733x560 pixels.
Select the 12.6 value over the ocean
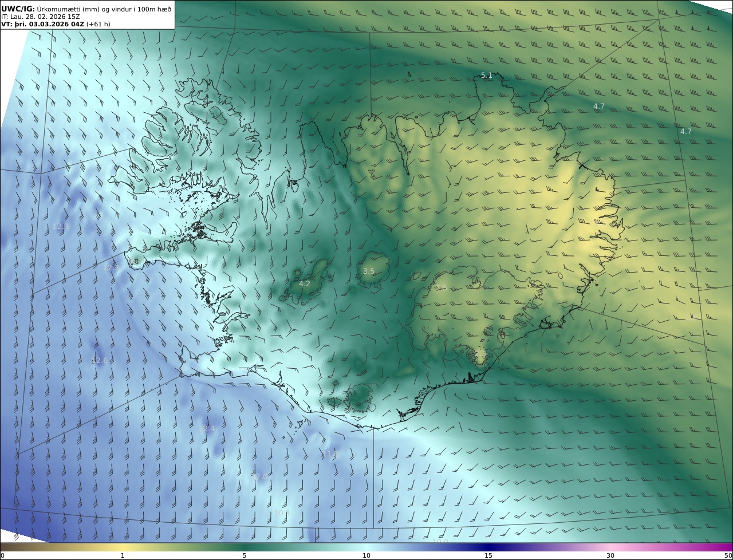pos(100,360)
